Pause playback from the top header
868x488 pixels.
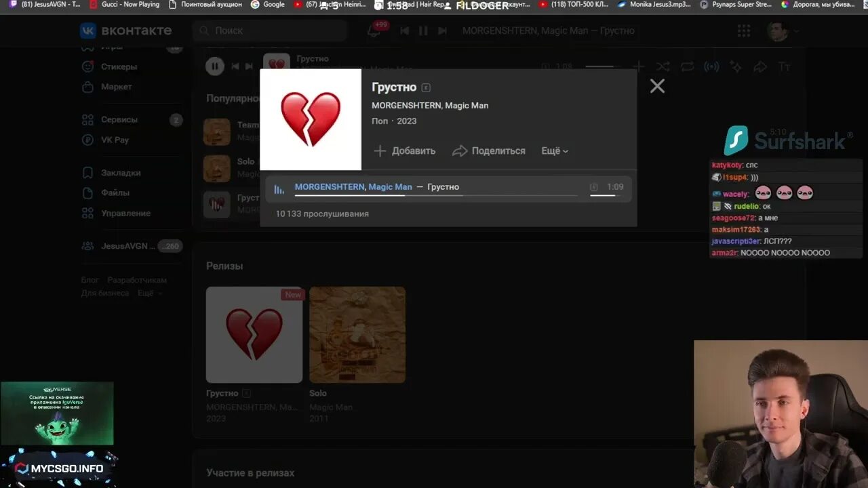click(423, 30)
